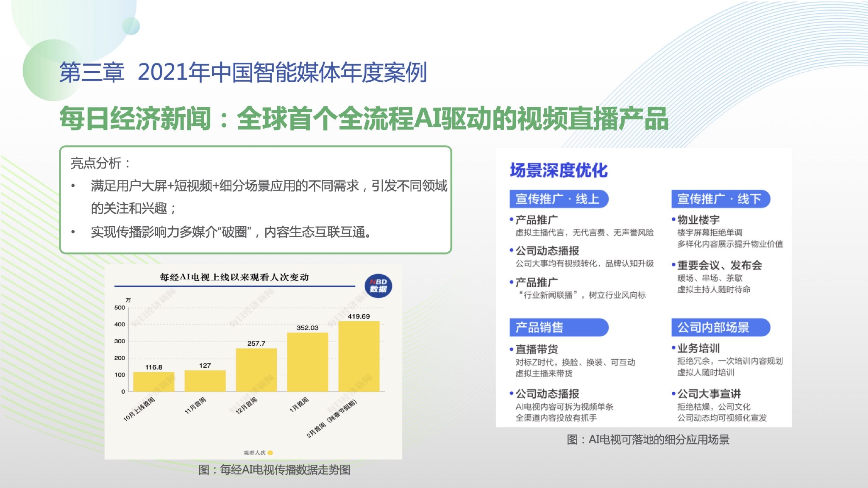This screenshot has width=868, height=488.
Task: Select the 12月首周 bar labeled 257.7
Action: [256, 370]
